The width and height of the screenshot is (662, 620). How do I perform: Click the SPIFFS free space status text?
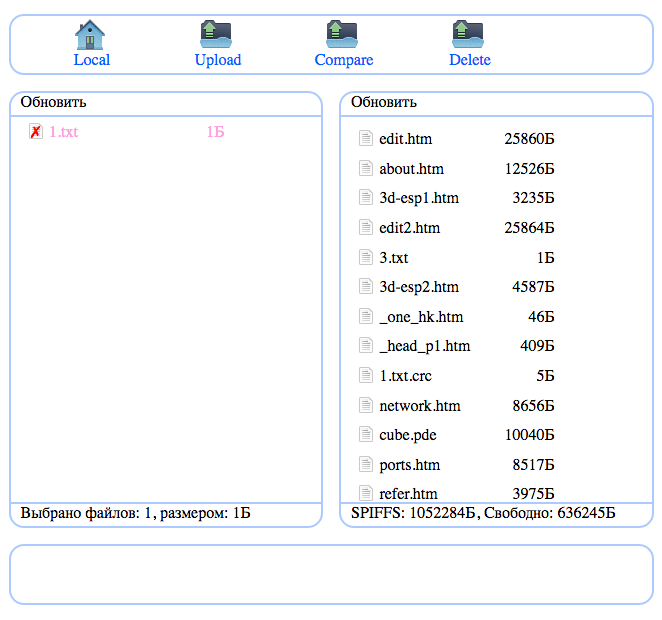(483, 513)
